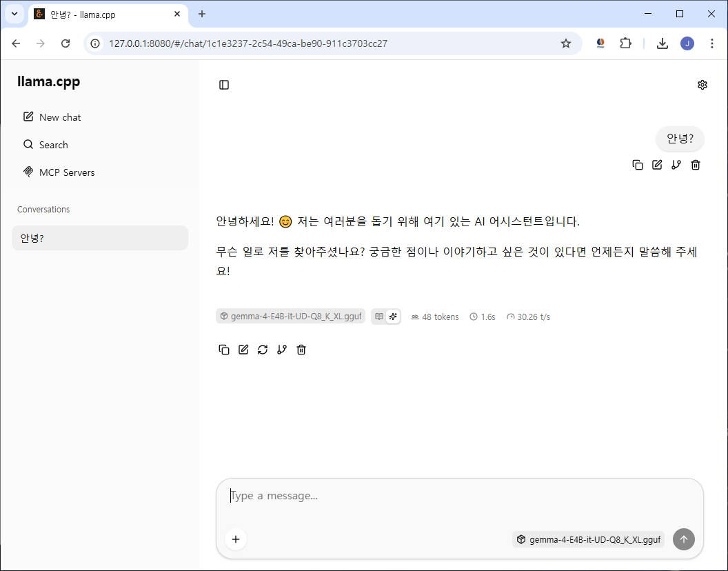Click the llama.cpp title
Image resolution: width=728 pixels, height=571 pixels.
[49, 81]
